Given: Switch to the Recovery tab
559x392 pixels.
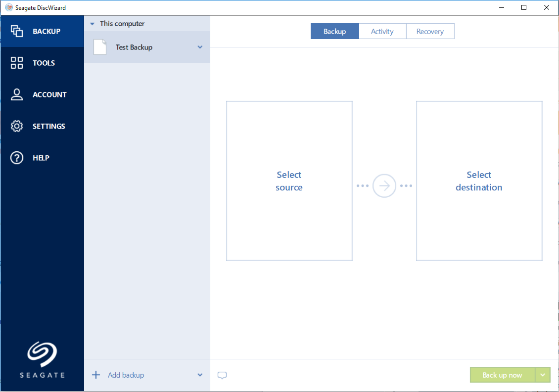Looking at the screenshot, I should pos(430,31).
